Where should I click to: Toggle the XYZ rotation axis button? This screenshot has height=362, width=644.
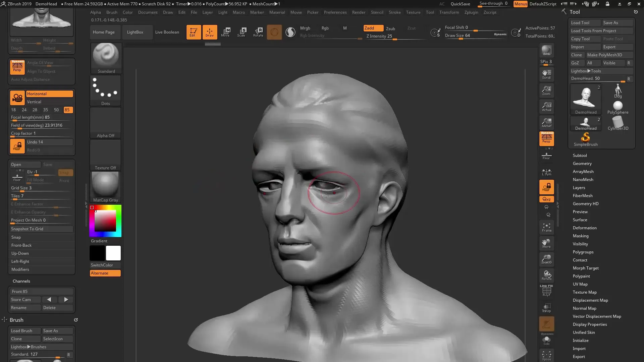pos(546,199)
